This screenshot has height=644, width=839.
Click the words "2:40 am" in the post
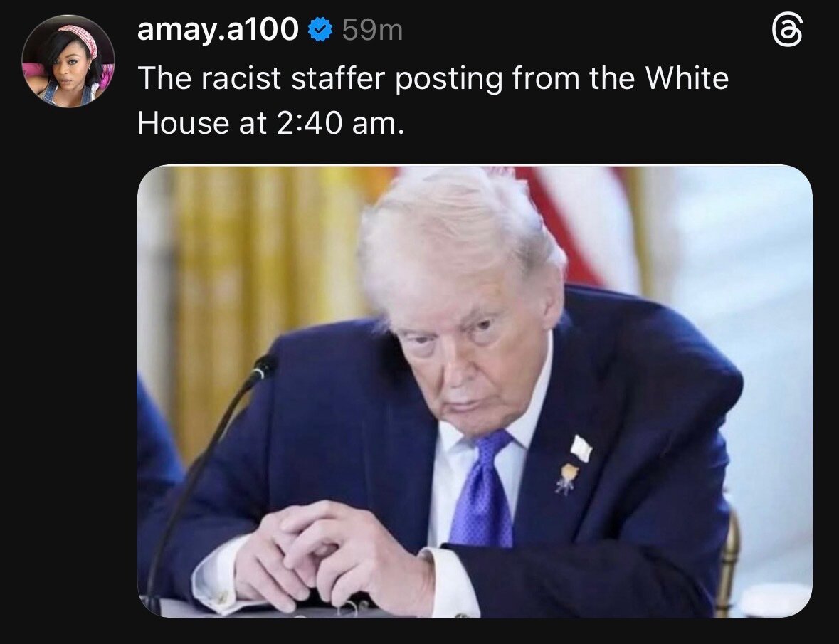[x=338, y=124]
